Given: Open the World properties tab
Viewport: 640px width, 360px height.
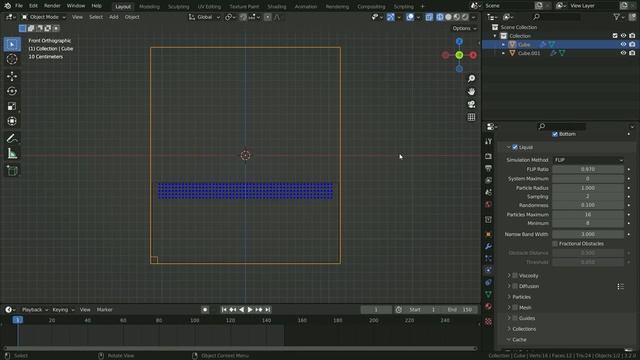Looking at the screenshot, I should click(x=488, y=204).
